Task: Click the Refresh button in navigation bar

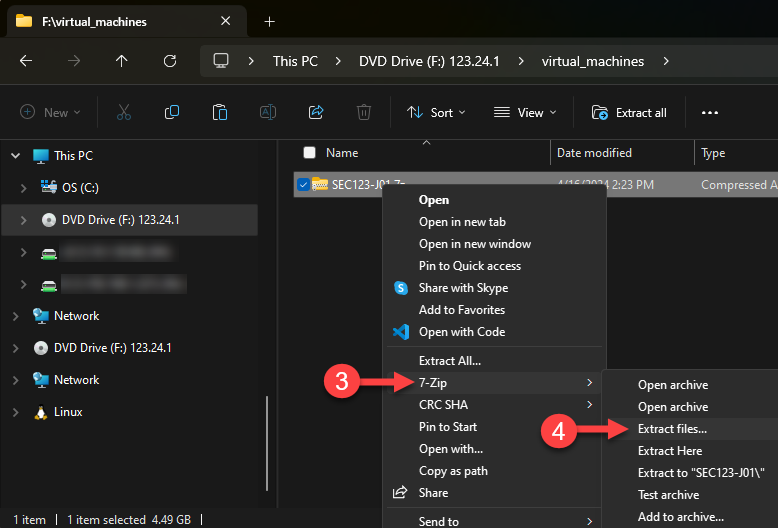Action: coord(170,61)
